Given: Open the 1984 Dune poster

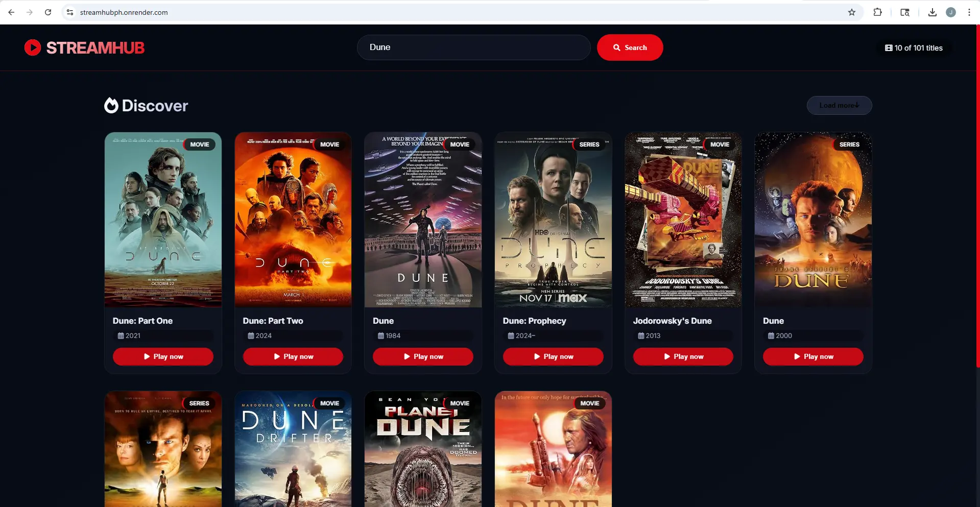Looking at the screenshot, I should click(x=423, y=220).
